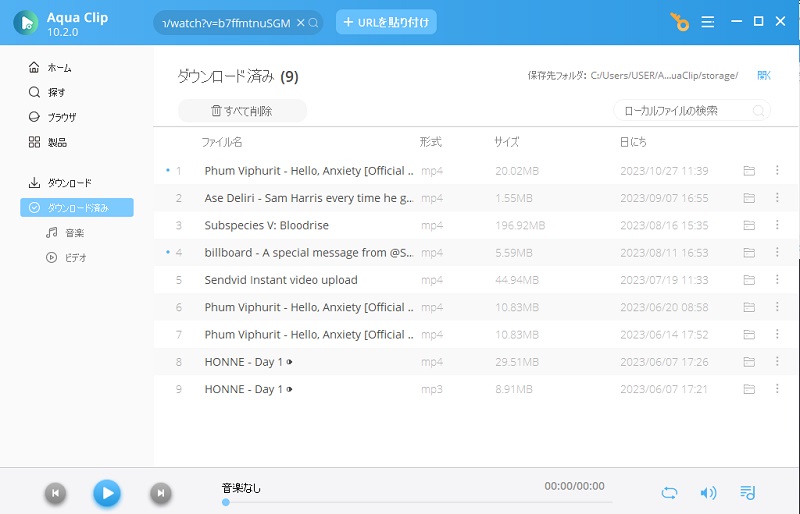Open more options for row 7 Phum Viphurit
This screenshot has height=514, width=800.
pos(777,334)
